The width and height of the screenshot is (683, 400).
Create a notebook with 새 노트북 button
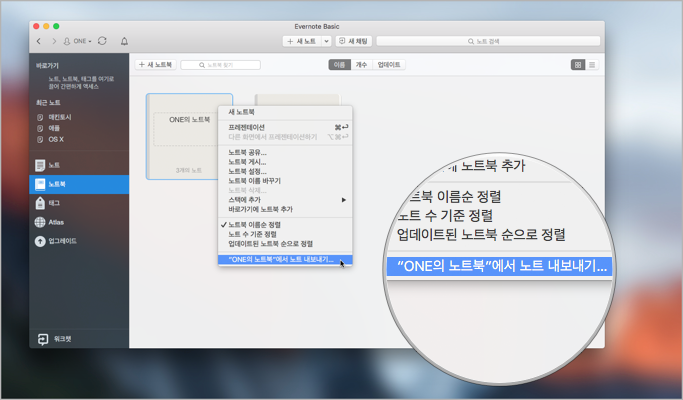tap(156, 64)
